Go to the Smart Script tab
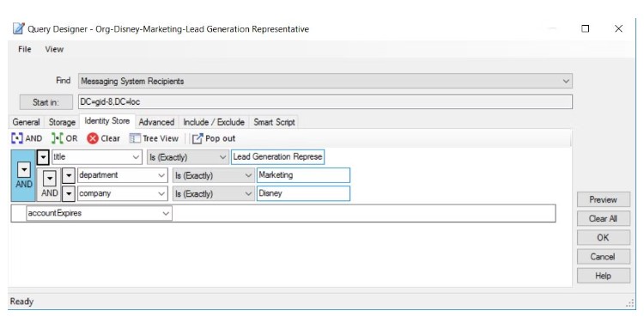Viewport: 644px width, 329px height. [274, 122]
